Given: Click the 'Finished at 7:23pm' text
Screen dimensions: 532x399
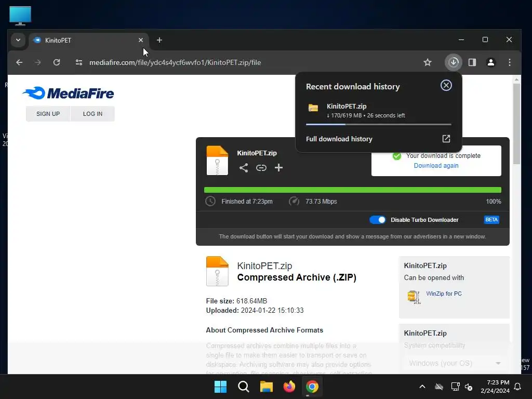Looking at the screenshot, I should (x=247, y=201).
